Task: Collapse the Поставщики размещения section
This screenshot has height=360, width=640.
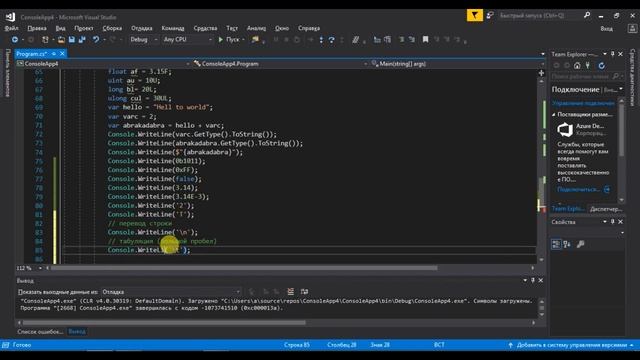Action: pyautogui.click(x=554, y=115)
